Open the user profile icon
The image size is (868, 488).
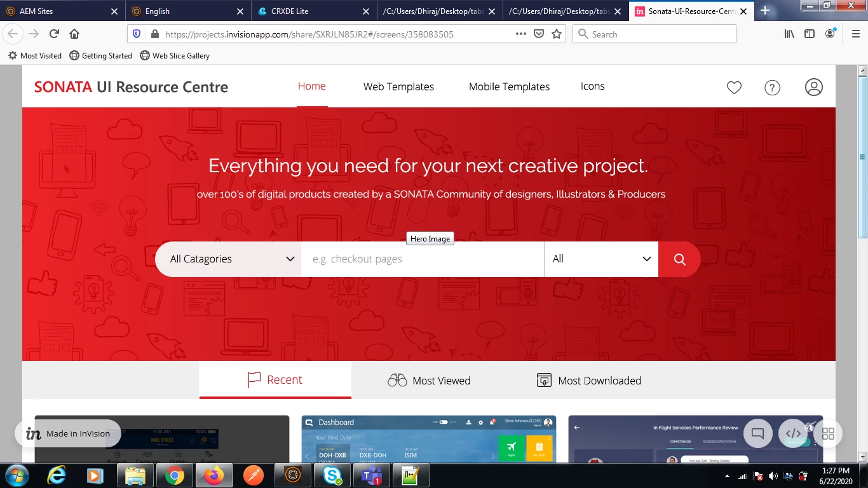(814, 87)
